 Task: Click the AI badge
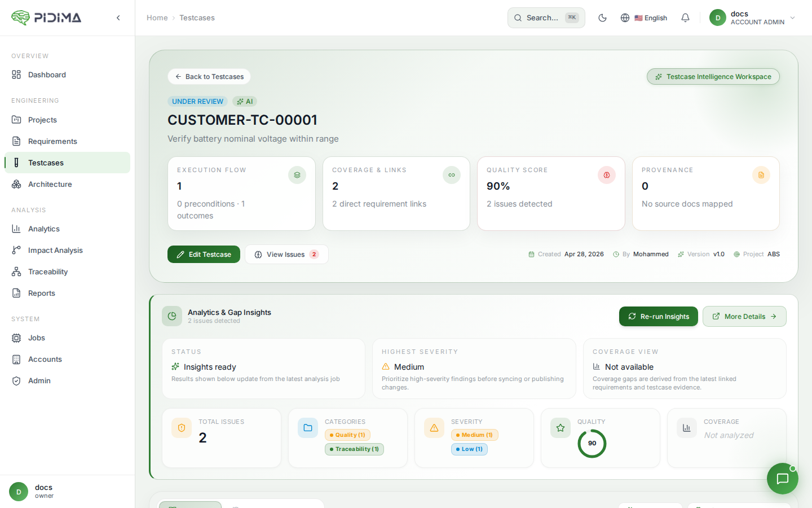point(245,102)
